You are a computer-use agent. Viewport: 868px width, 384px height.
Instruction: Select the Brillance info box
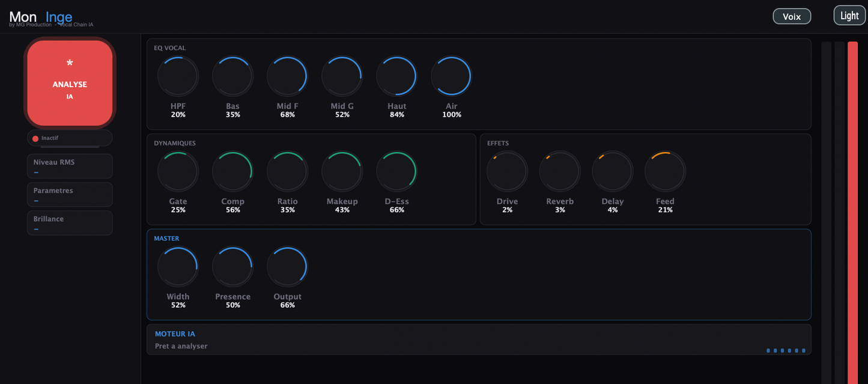tap(70, 222)
